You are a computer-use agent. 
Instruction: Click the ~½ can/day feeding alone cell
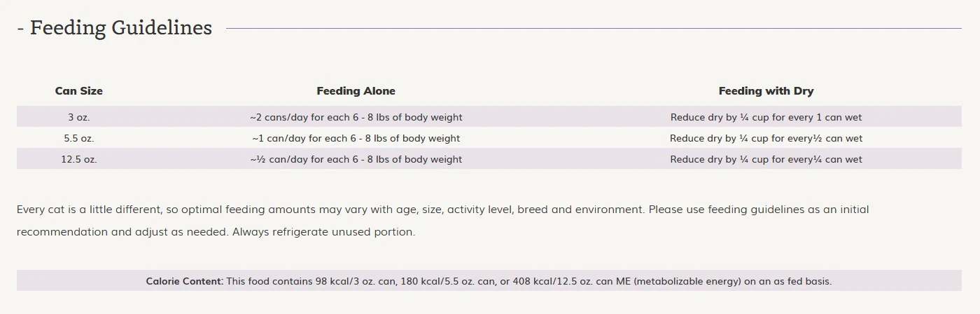(356, 159)
